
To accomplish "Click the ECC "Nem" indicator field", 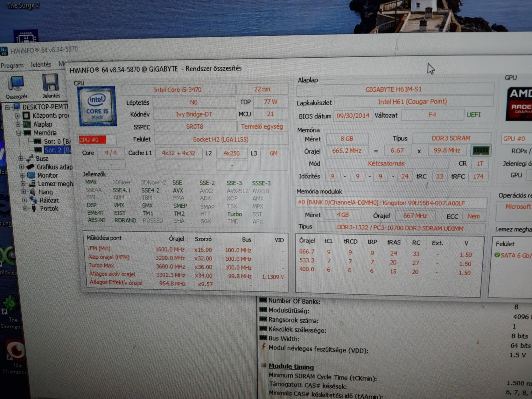I will click(473, 216).
